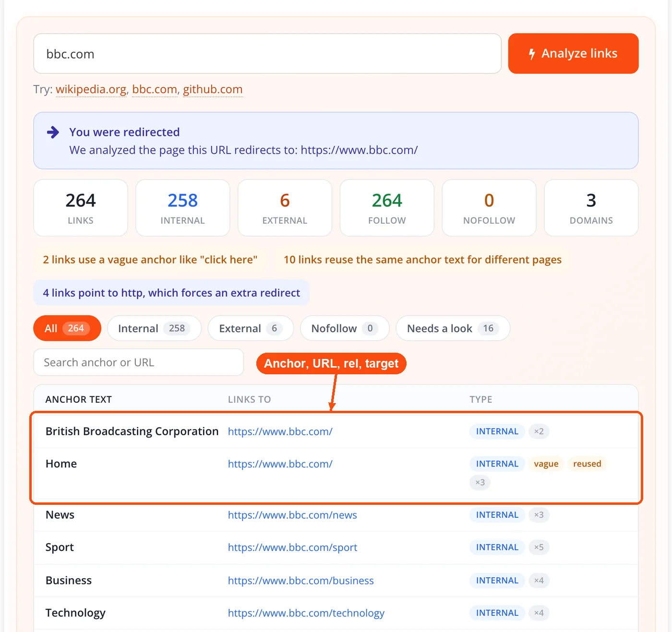Open the wikipedia.org example link
672x632 pixels.
[x=91, y=89]
